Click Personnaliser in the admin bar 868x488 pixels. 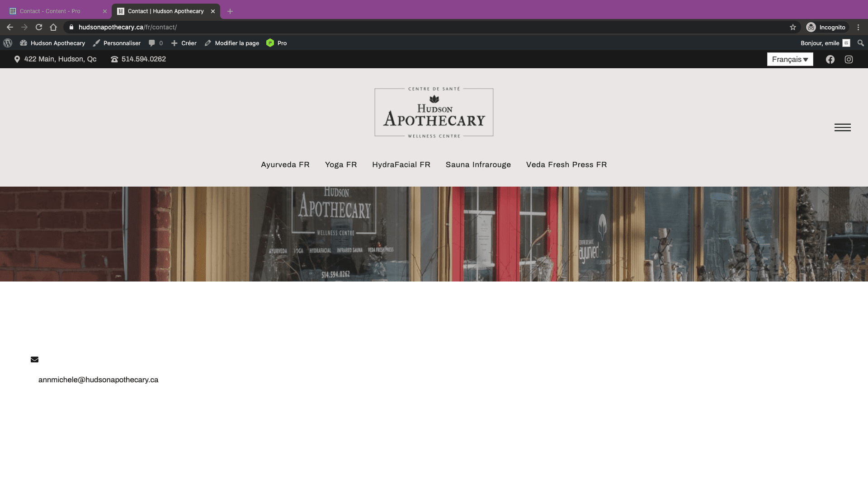point(117,43)
